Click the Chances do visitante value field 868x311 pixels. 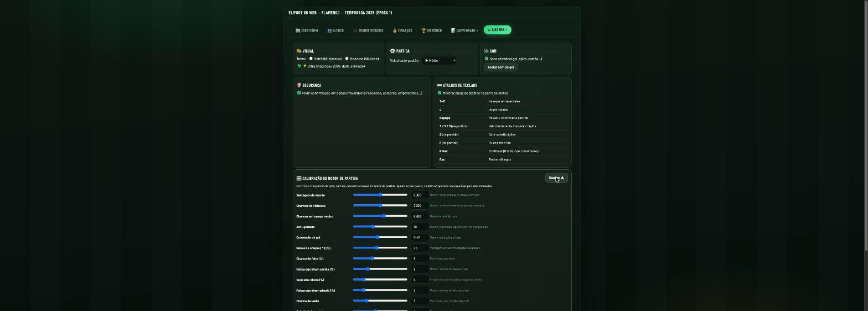(420, 205)
